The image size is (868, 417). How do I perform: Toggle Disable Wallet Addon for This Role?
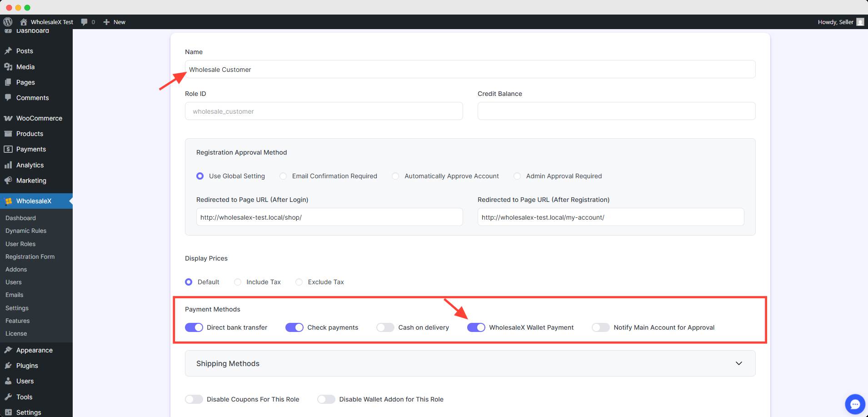point(326,399)
